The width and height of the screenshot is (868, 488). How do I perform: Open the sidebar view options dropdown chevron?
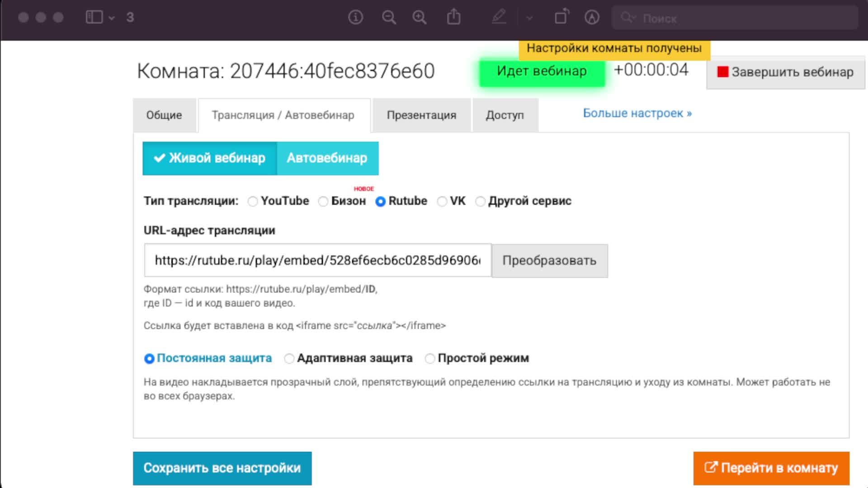tap(112, 18)
